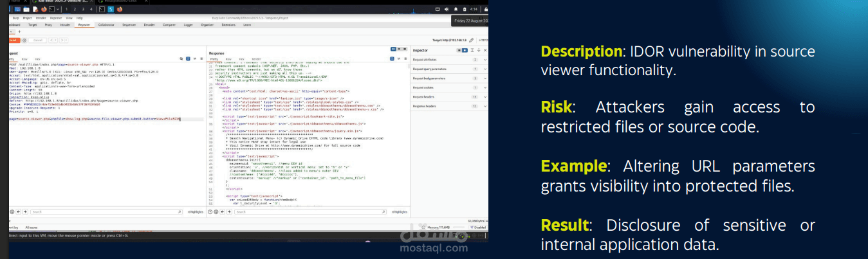868x259 pixels.
Task: Add a new Repeater tab with plus
Action: 21,31
